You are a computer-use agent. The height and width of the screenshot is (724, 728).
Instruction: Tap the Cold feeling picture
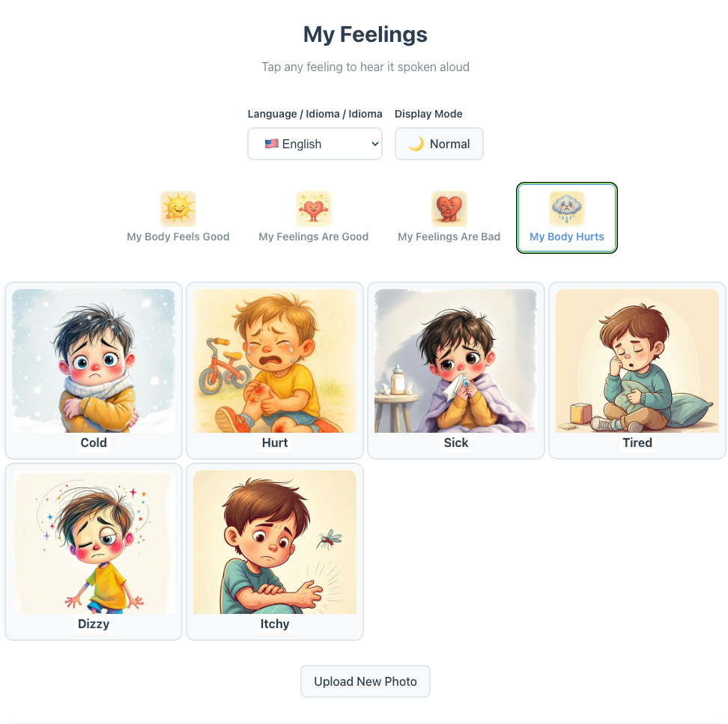[94, 361]
